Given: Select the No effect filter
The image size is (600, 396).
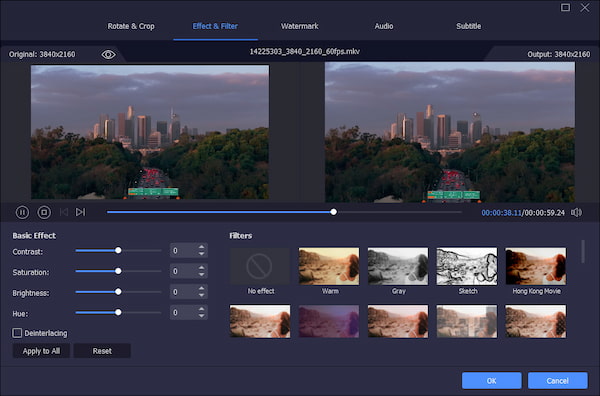Looking at the screenshot, I should tap(260, 266).
